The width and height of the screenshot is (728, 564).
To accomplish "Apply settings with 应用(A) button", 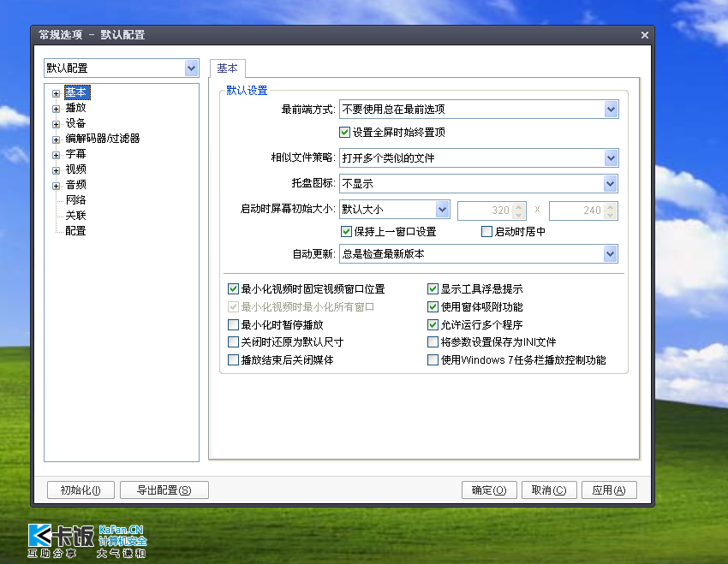I will (x=609, y=490).
